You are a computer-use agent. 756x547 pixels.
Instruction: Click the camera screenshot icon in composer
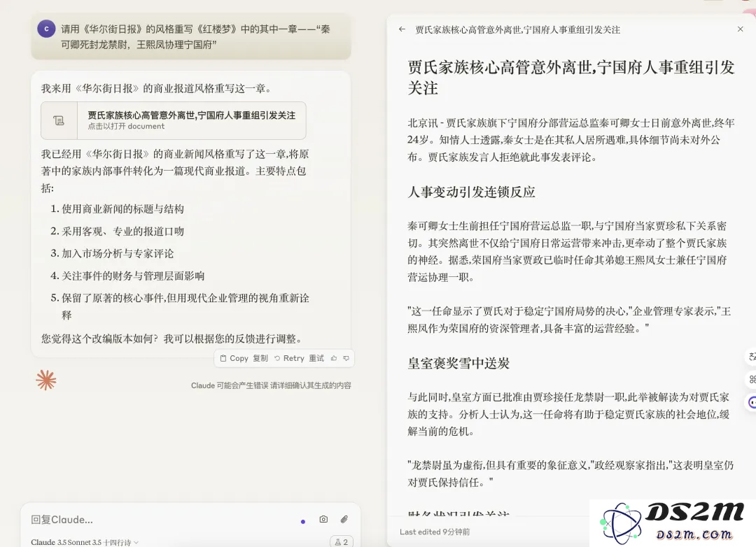[x=323, y=519]
